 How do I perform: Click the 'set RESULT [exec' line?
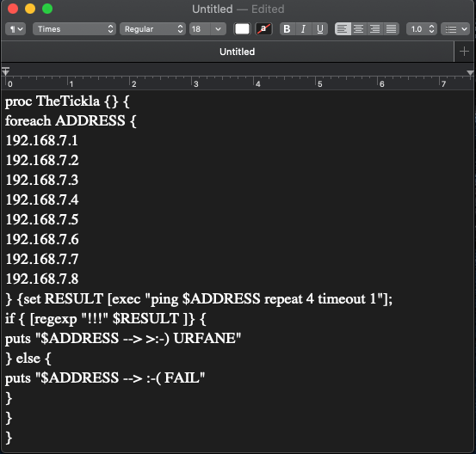(x=199, y=299)
